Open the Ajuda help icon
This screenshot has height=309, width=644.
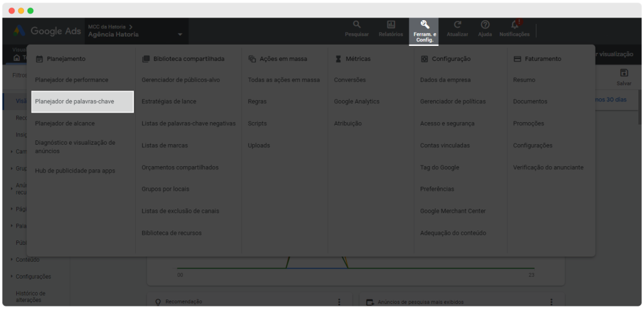tap(485, 25)
